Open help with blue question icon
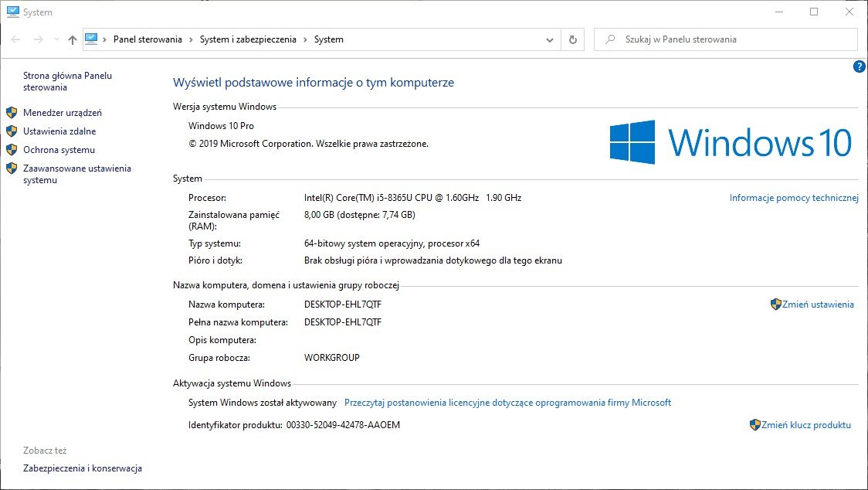Image resolution: width=868 pixels, height=490 pixels. point(860,66)
